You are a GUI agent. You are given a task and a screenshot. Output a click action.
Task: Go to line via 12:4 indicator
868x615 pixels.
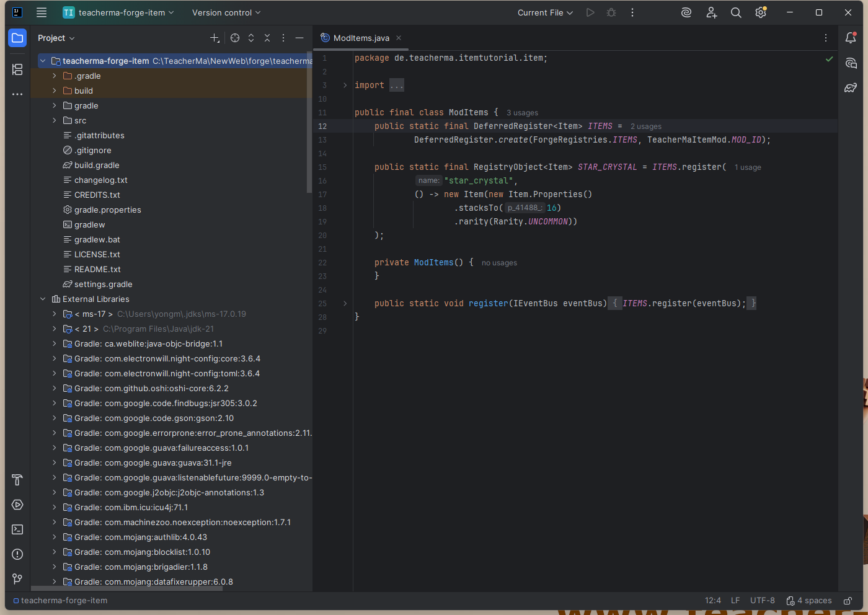point(713,600)
